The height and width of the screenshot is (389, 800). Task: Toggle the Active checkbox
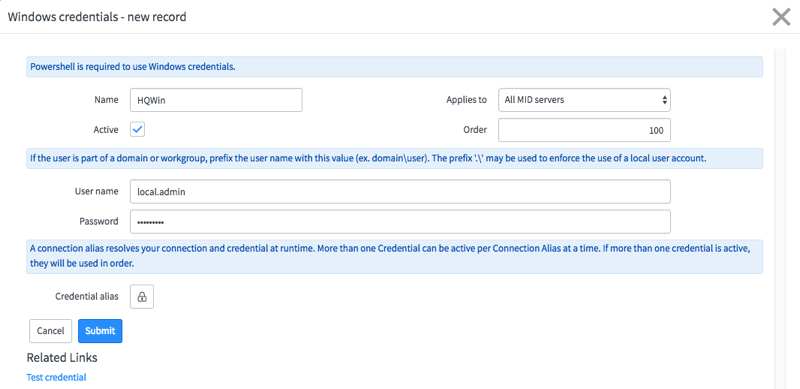[138, 130]
